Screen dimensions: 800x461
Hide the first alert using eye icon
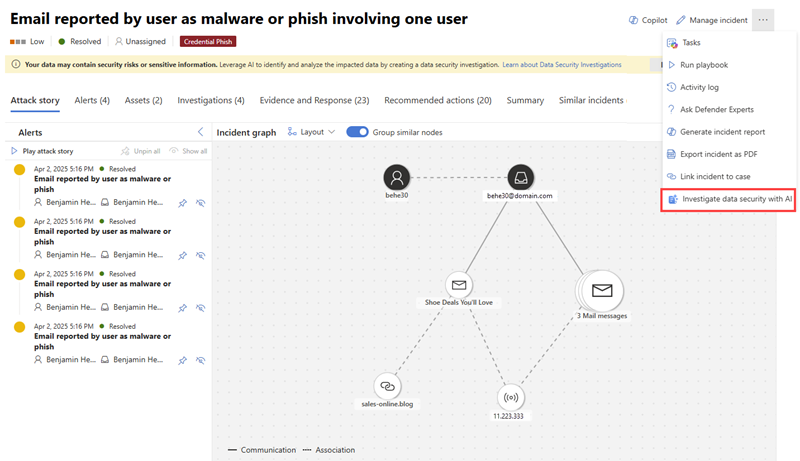200,202
